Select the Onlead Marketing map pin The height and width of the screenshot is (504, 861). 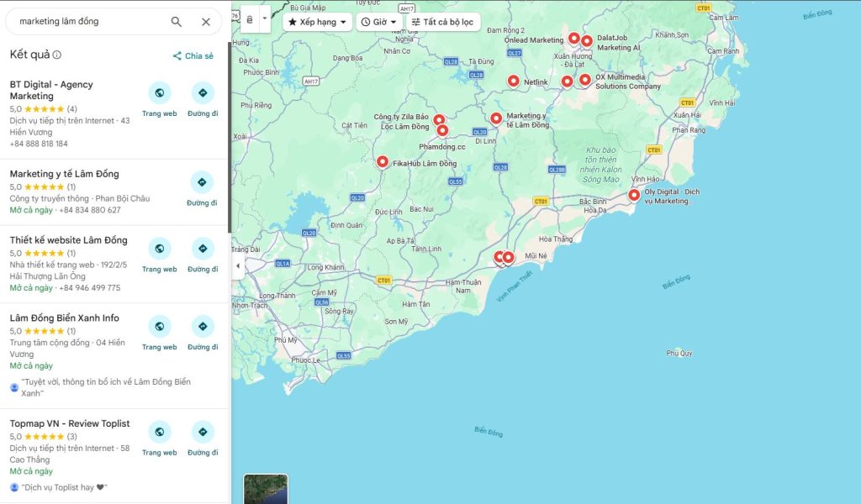(573, 38)
